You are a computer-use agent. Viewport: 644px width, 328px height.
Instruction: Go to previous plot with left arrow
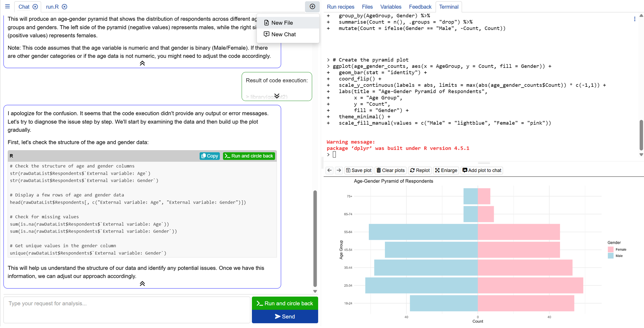(x=330, y=170)
